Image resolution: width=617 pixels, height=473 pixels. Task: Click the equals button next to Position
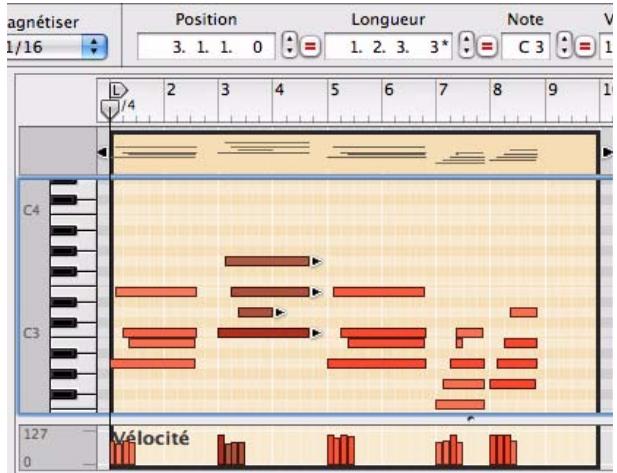click(x=310, y=46)
